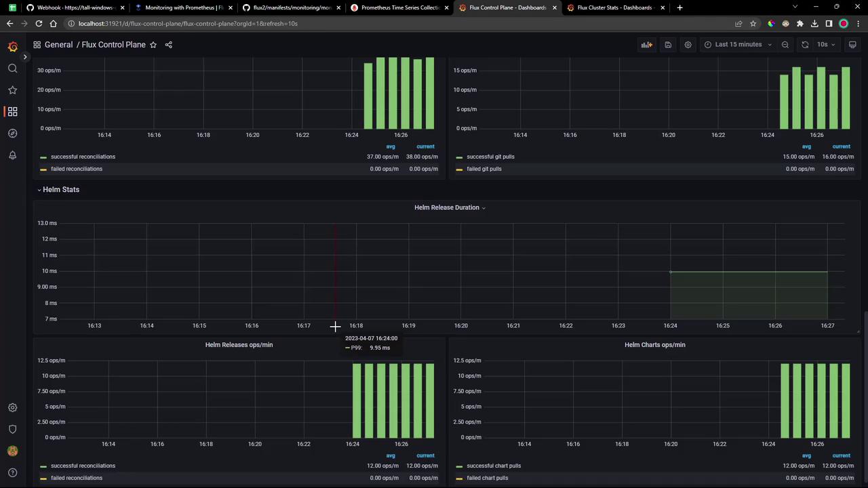
Task: Share the dashboard with the share icon
Action: point(169,45)
